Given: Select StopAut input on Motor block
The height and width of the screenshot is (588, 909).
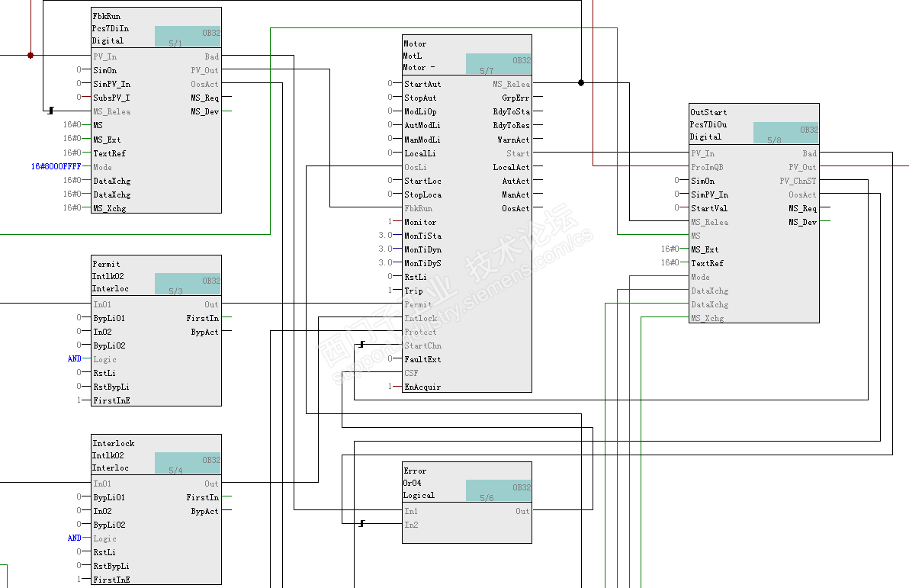Looking at the screenshot, I should tap(420, 98).
